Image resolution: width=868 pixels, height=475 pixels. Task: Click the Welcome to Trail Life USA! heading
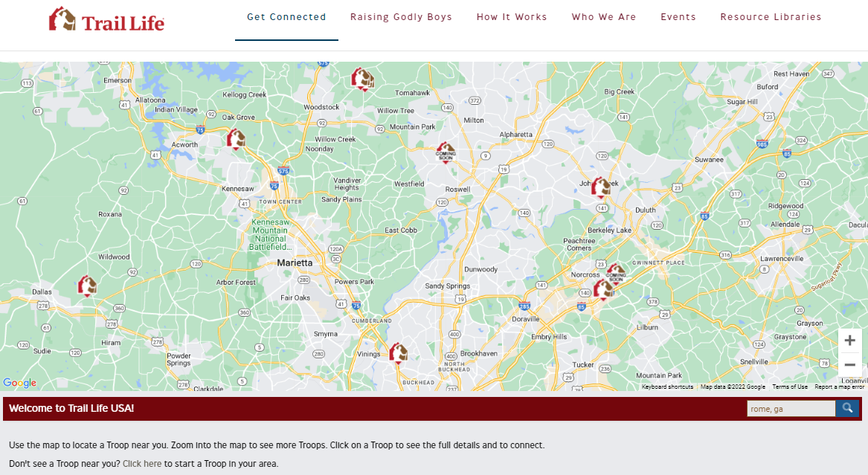pos(71,409)
